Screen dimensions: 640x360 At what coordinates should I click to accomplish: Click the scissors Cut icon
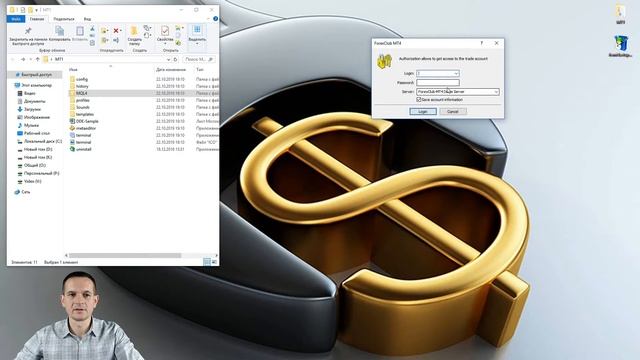click(x=92, y=29)
